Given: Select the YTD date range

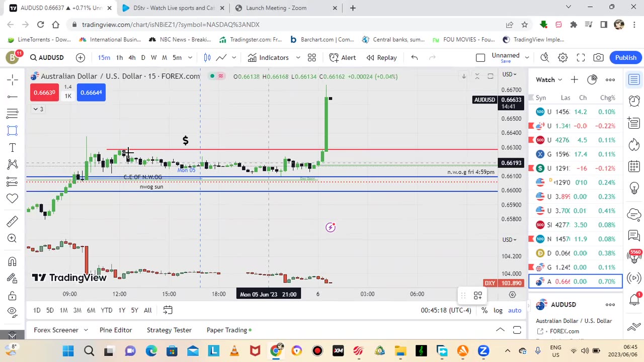Looking at the screenshot, I should pyautogui.click(x=107, y=310).
